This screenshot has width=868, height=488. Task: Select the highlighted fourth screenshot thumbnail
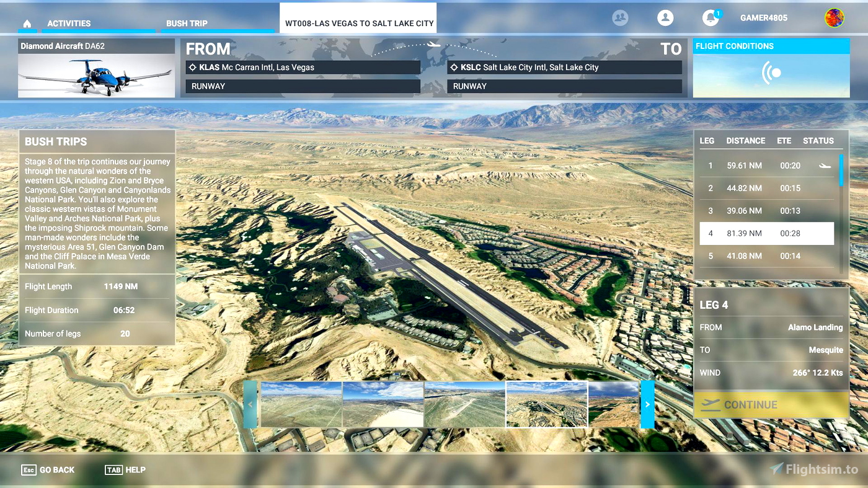click(x=546, y=404)
